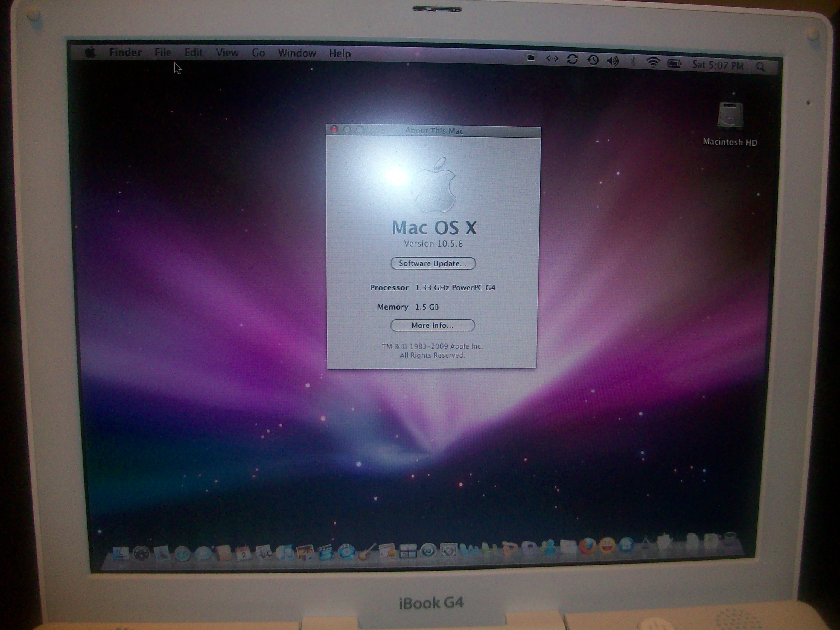Viewport: 840px width, 630px height.
Task: Click the More Info button
Action: click(x=433, y=325)
